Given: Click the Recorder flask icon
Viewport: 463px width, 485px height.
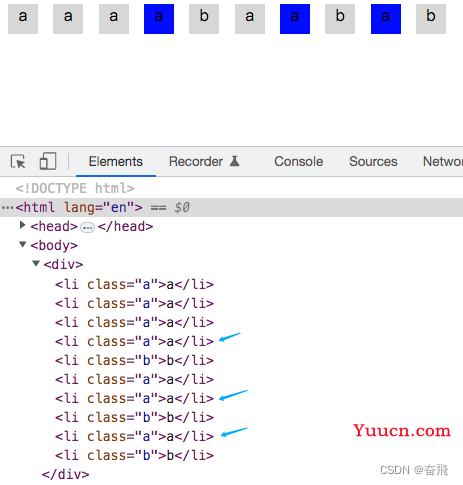Looking at the screenshot, I should (235, 161).
